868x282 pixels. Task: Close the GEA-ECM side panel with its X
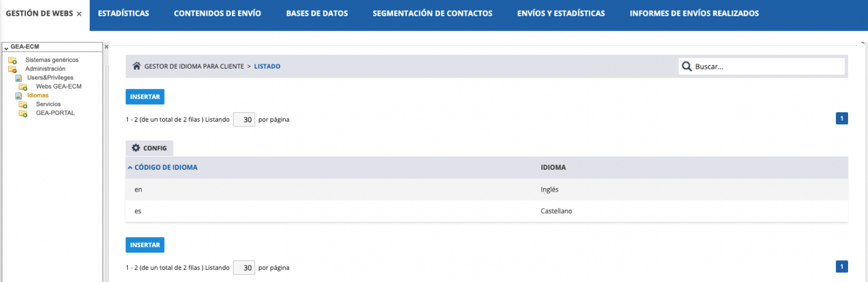[107, 46]
